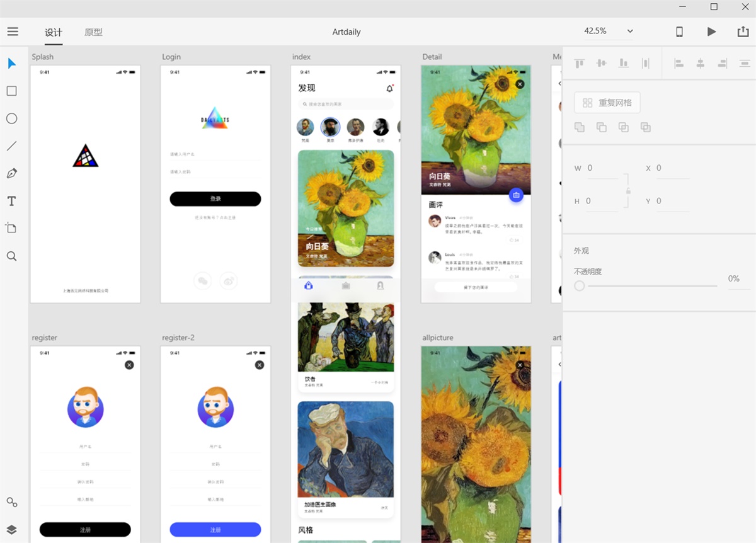The image size is (756, 543).
Task: Distribute objects vertically
Action: [x=745, y=63]
